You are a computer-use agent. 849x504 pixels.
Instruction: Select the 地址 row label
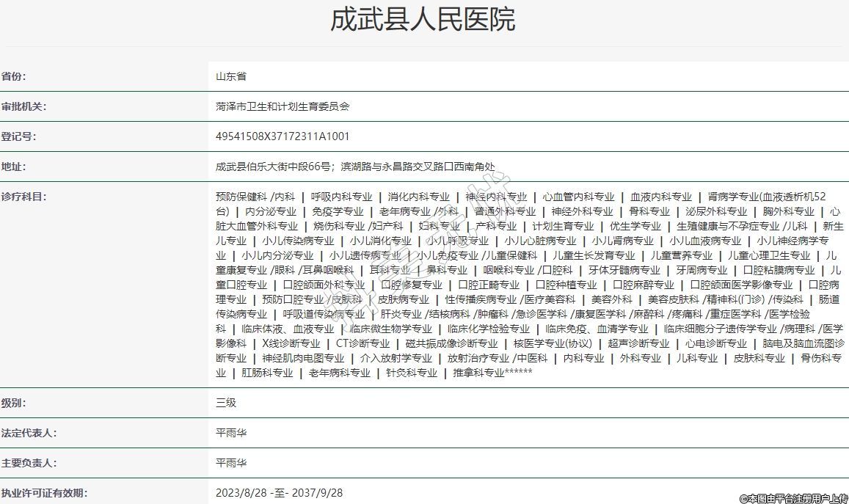pyautogui.click(x=14, y=167)
